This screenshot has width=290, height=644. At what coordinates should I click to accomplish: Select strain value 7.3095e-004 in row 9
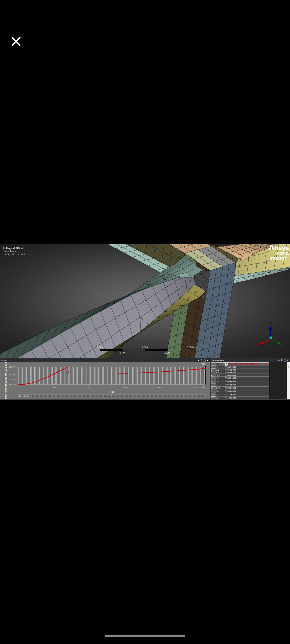coord(247,391)
